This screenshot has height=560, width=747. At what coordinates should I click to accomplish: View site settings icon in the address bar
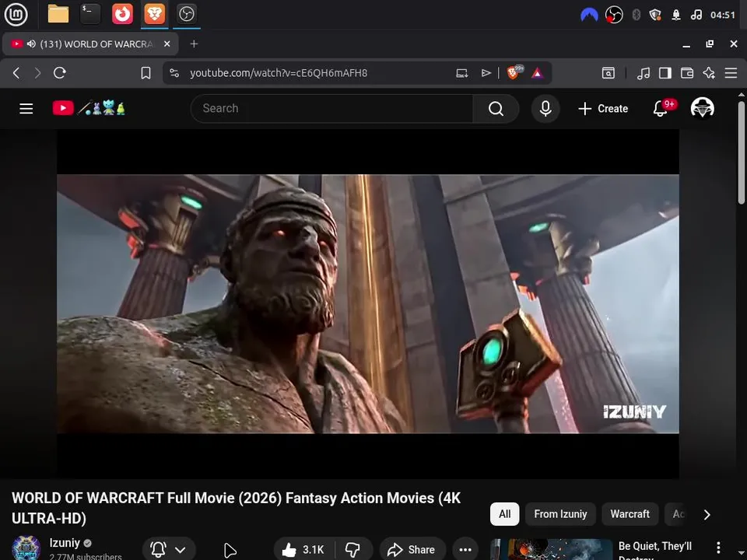174,73
